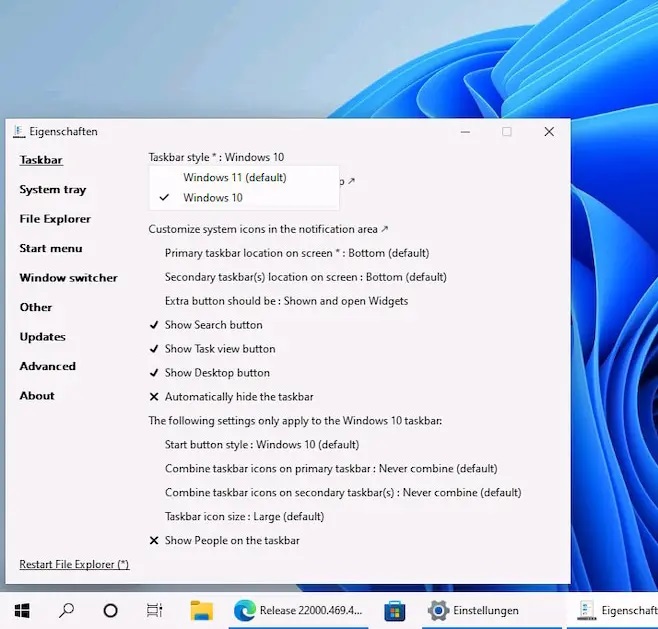
Task: Click Restart File Explorer link
Action: [x=74, y=565]
